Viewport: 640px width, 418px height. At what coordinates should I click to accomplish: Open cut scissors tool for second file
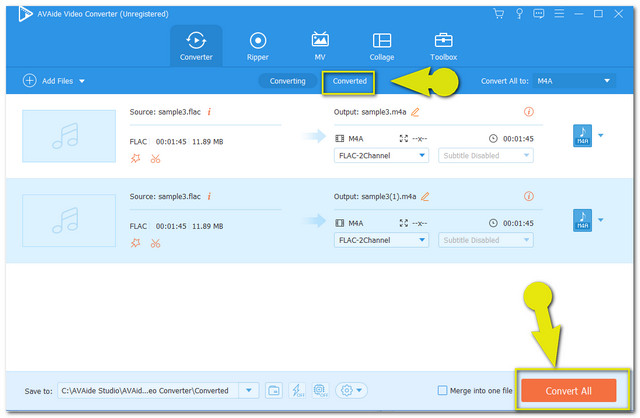coord(156,243)
